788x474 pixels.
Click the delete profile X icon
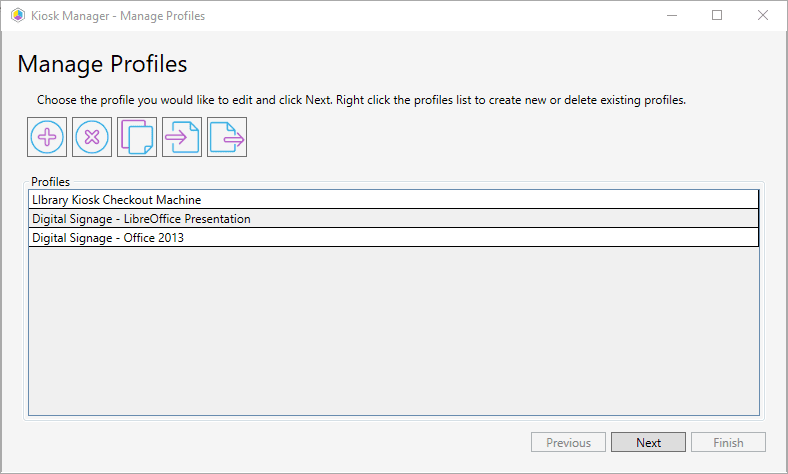pyautogui.click(x=92, y=138)
